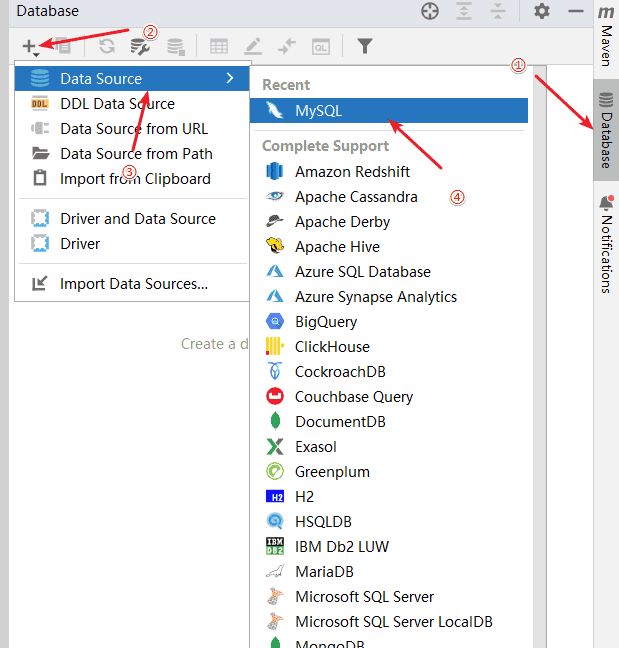619x648 pixels.
Task: Click the Select Opened File target icon
Action: point(430,11)
